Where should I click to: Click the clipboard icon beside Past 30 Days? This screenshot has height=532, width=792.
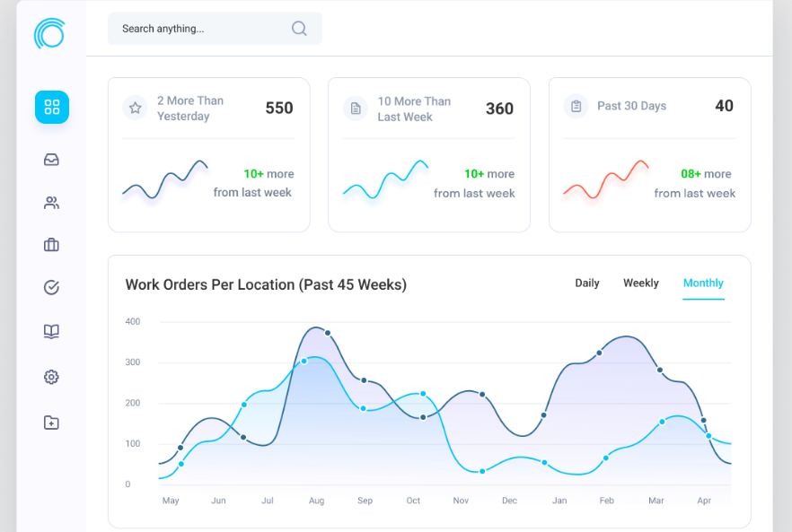[x=576, y=106]
